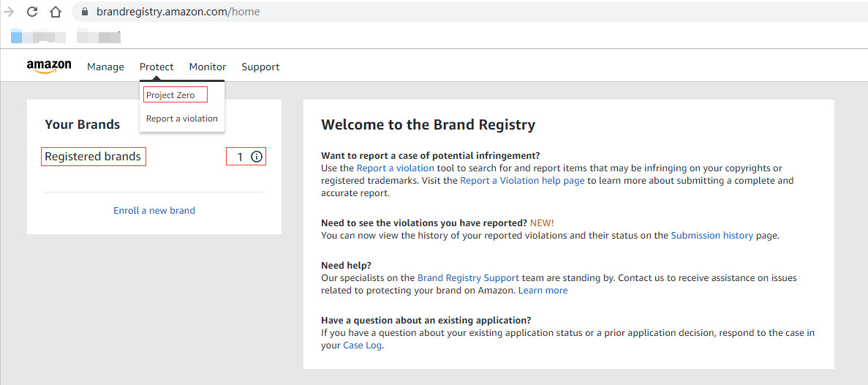This screenshot has height=385, width=868.
Task: Visit the Report a Violation help page
Action: pos(522,181)
